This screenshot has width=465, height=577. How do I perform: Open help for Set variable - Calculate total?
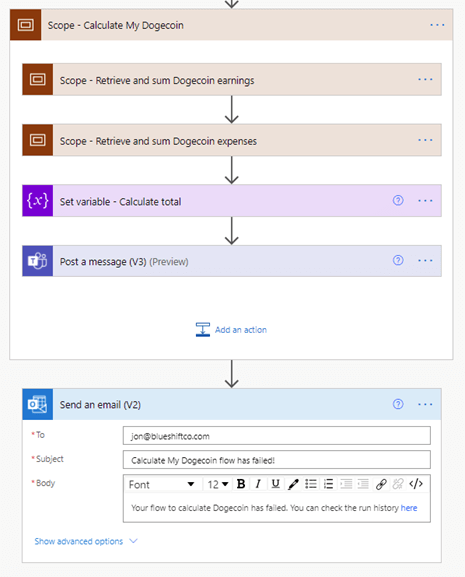398,200
